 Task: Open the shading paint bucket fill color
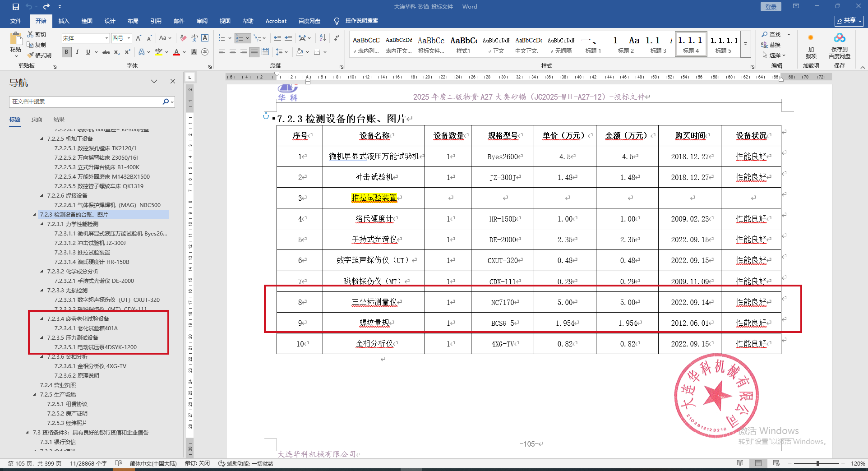click(x=300, y=52)
